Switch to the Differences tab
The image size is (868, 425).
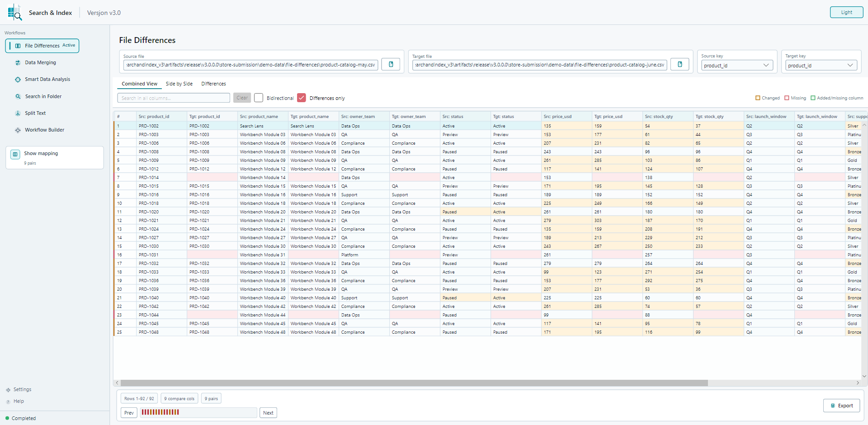[x=213, y=84]
